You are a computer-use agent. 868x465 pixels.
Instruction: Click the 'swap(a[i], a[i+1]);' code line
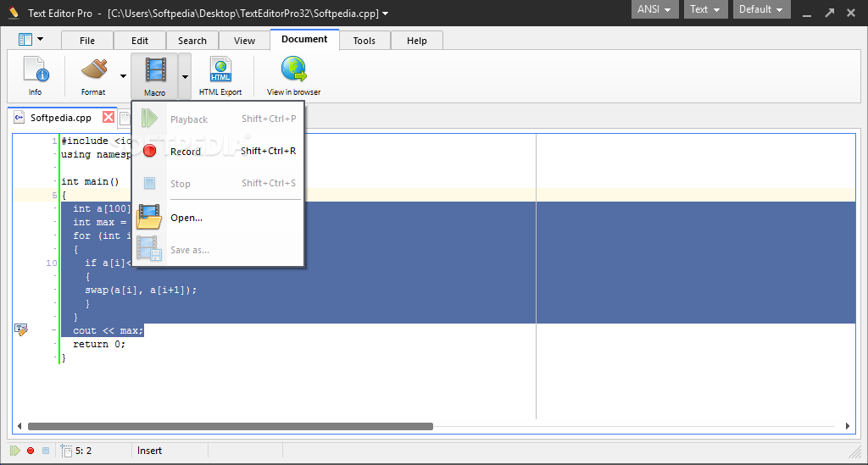click(141, 290)
